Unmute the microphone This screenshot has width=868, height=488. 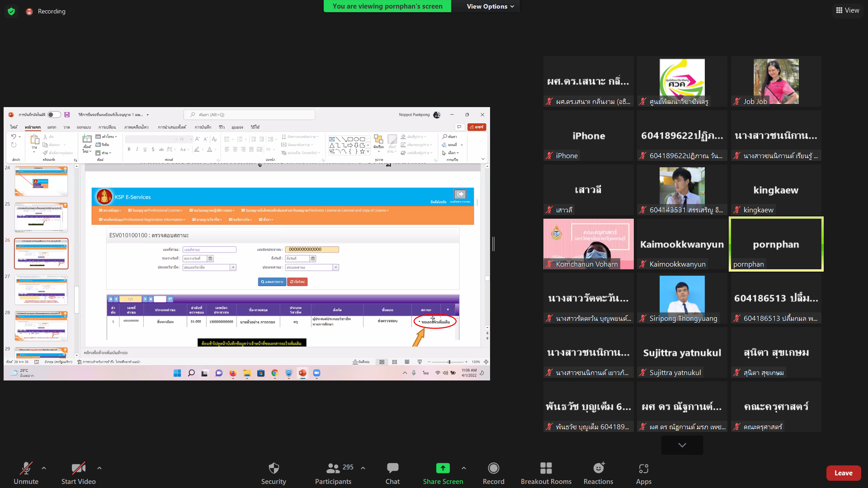tap(26, 469)
